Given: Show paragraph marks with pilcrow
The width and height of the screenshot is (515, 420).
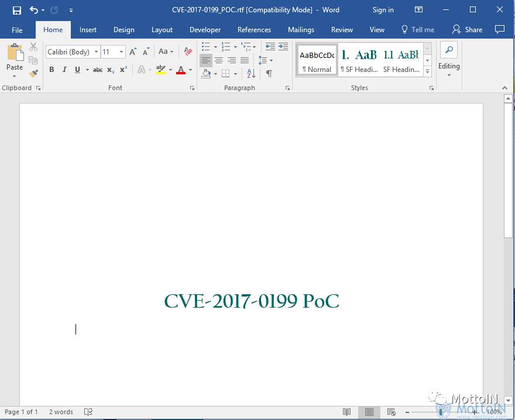Looking at the screenshot, I should tap(269, 74).
